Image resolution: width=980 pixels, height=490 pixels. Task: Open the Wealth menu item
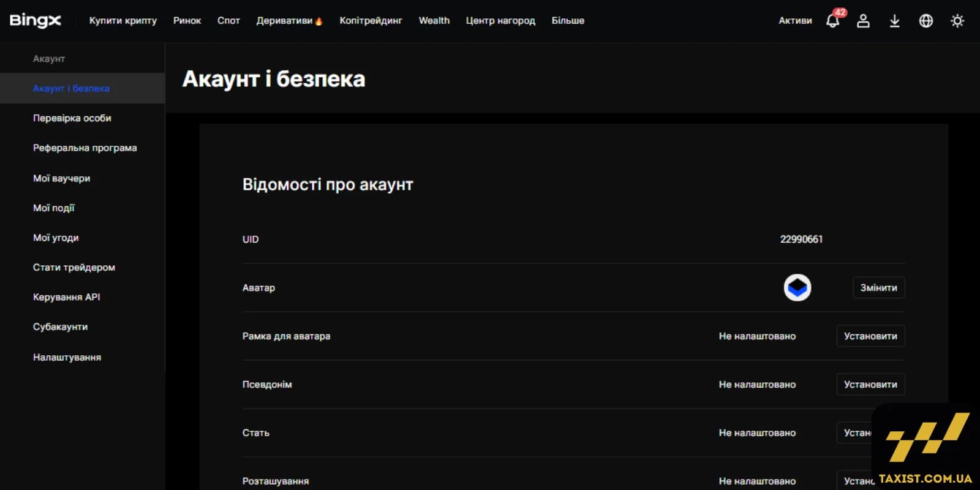point(434,20)
